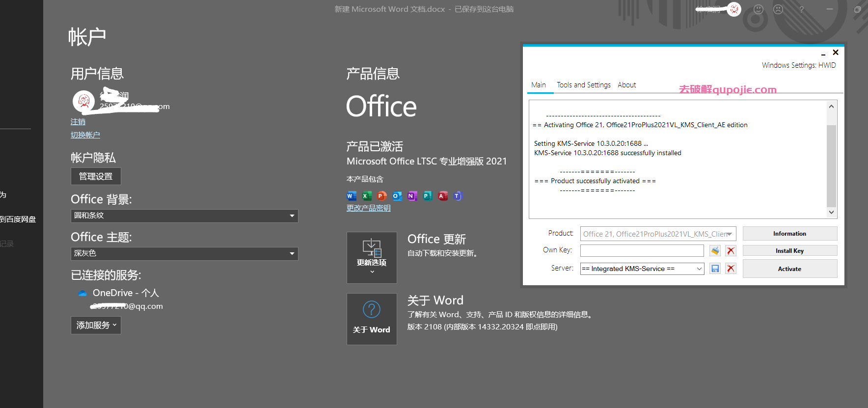
Task: Open the Update Options dropdown button
Action: click(x=372, y=258)
